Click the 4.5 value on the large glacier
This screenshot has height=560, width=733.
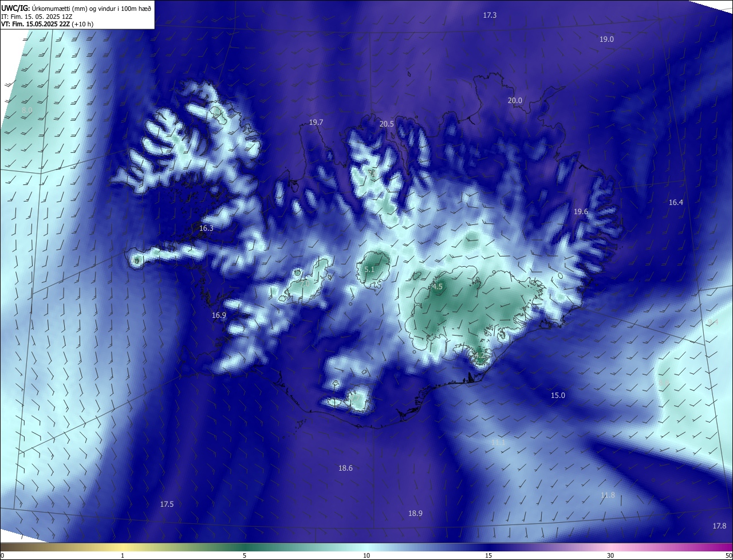coord(438,287)
